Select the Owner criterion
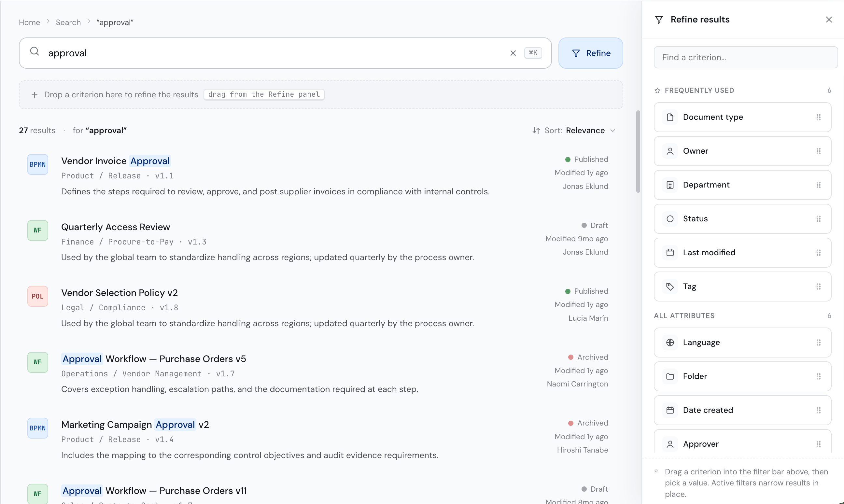Image resolution: width=844 pixels, height=504 pixels. click(742, 151)
